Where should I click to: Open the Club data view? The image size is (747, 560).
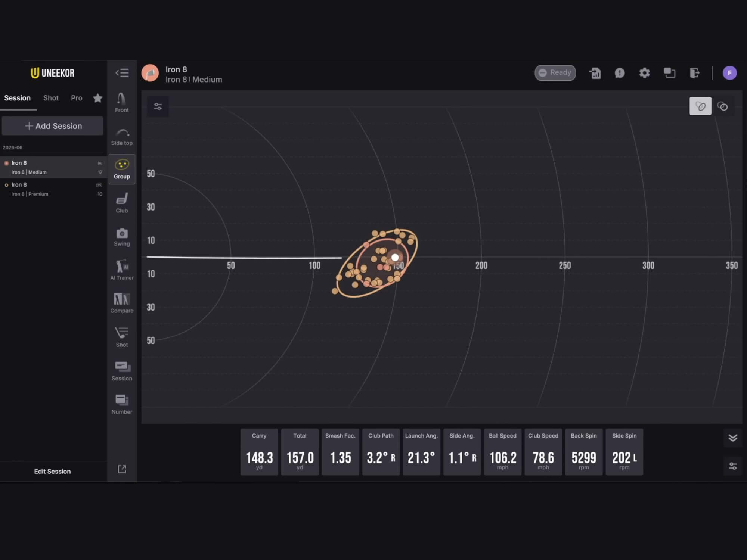pos(122,203)
